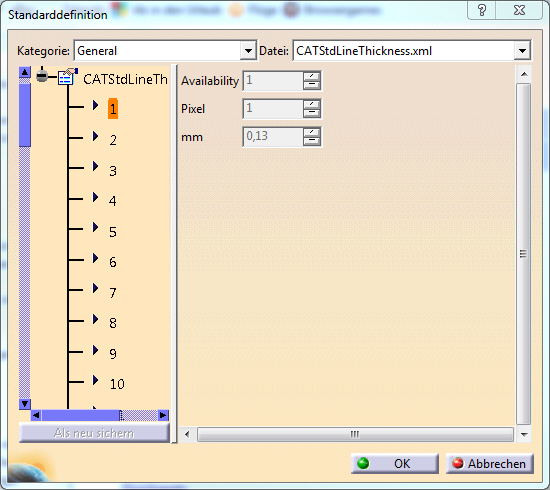
Task: Click the tree scroll left arrow
Action: click(x=36, y=415)
